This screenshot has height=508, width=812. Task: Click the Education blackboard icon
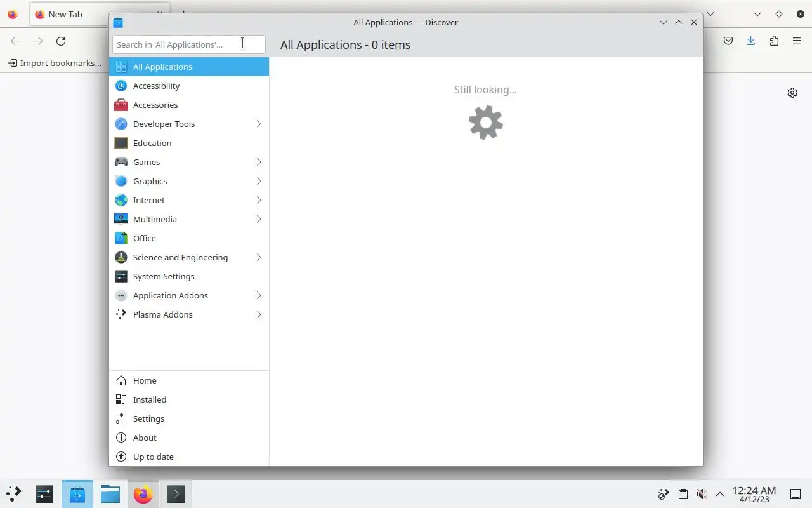coord(121,143)
